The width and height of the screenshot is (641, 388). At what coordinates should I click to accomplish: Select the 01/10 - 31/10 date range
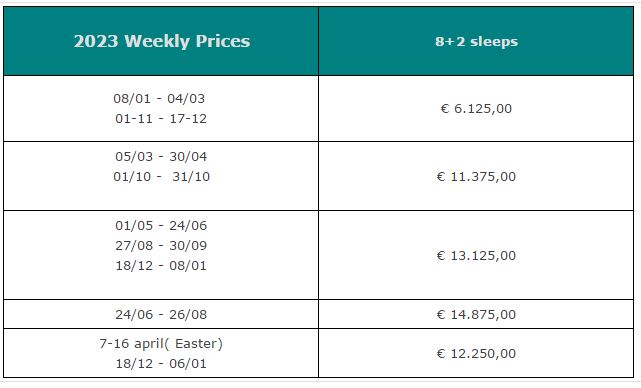tap(161, 177)
